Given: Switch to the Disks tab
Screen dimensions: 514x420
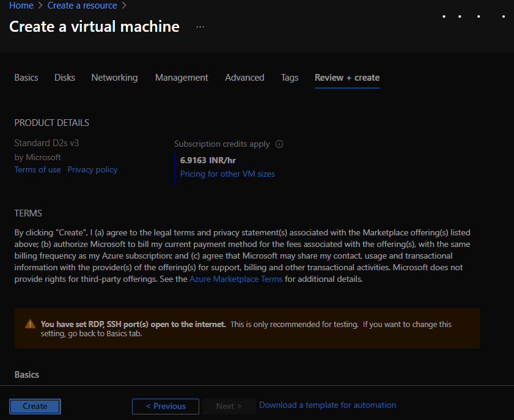Looking at the screenshot, I should tap(64, 78).
